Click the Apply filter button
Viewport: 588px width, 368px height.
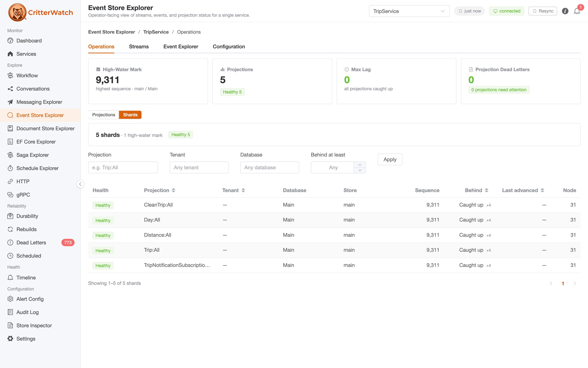(390, 159)
